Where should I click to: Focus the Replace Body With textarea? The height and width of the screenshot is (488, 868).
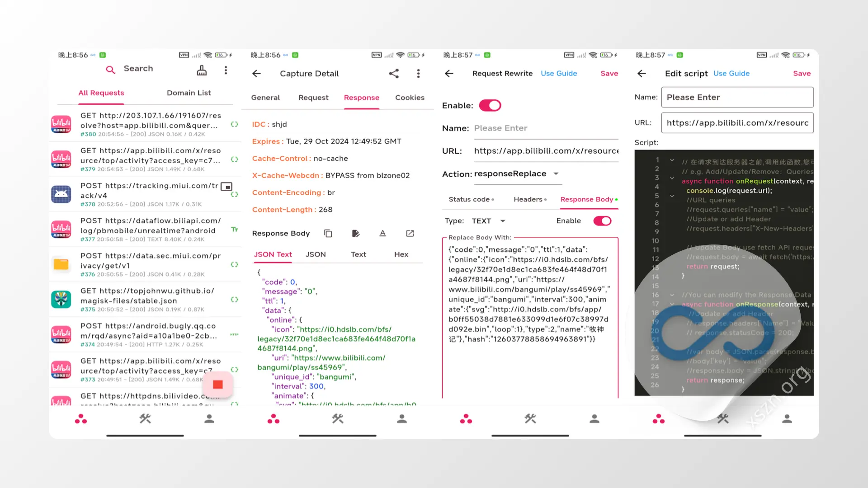click(530, 319)
